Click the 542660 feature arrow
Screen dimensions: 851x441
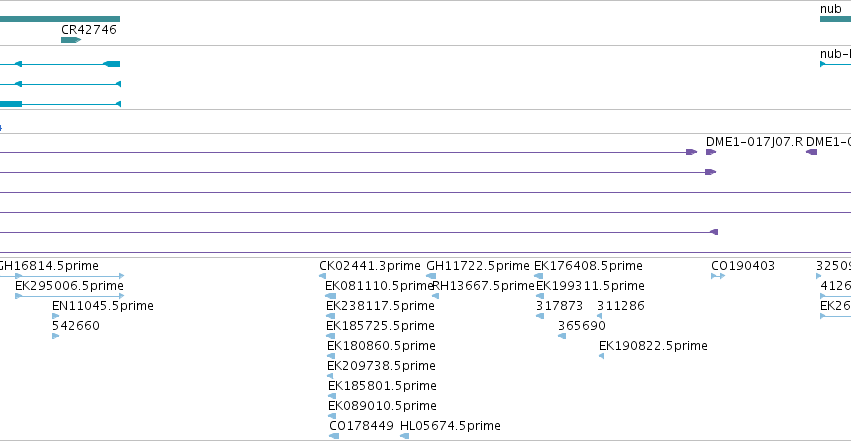[55, 336]
